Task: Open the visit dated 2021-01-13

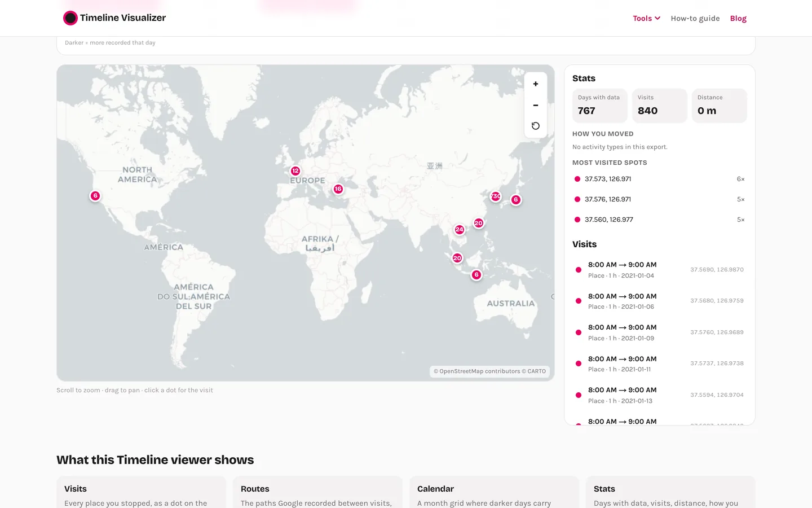Action: pos(660,395)
